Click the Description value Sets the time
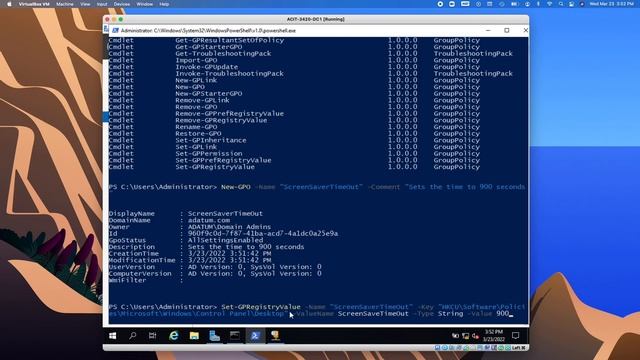 tap(246, 247)
